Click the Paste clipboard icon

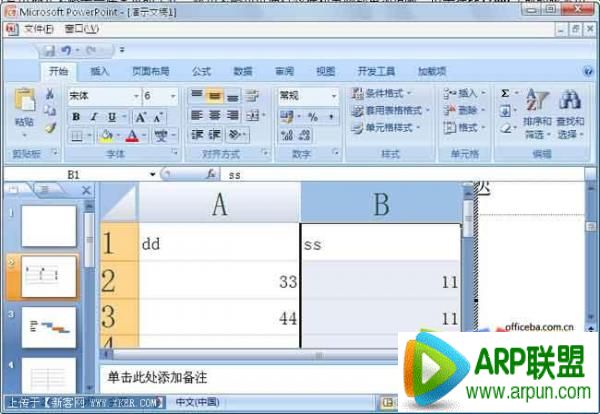click(x=25, y=99)
